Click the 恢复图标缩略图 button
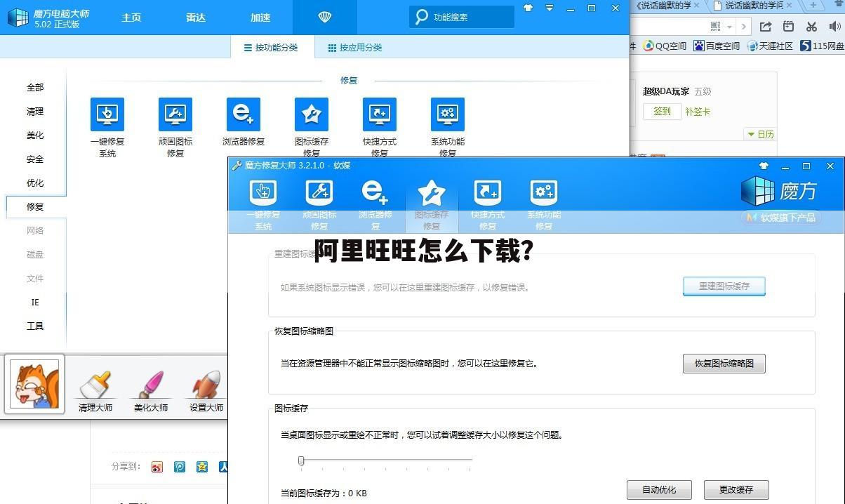 point(724,364)
